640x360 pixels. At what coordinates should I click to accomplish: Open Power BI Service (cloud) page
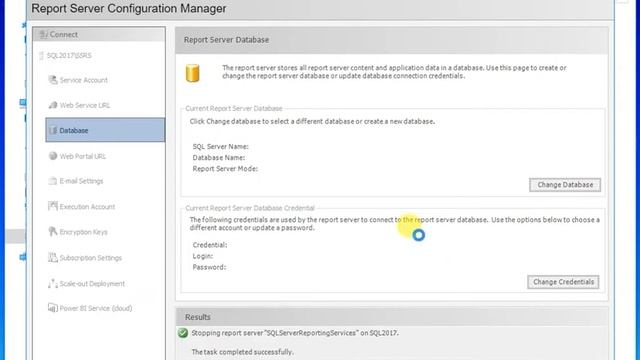(96, 309)
